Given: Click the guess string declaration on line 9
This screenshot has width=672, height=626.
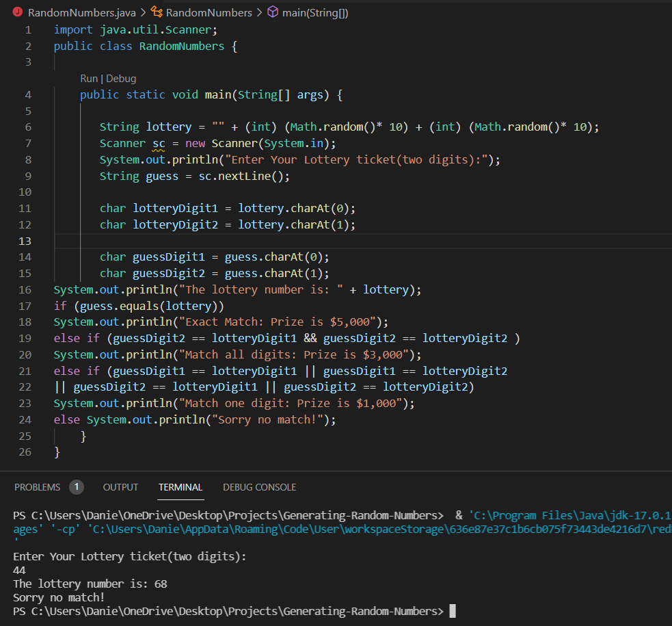Looking at the screenshot, I should tap(161, 176).
